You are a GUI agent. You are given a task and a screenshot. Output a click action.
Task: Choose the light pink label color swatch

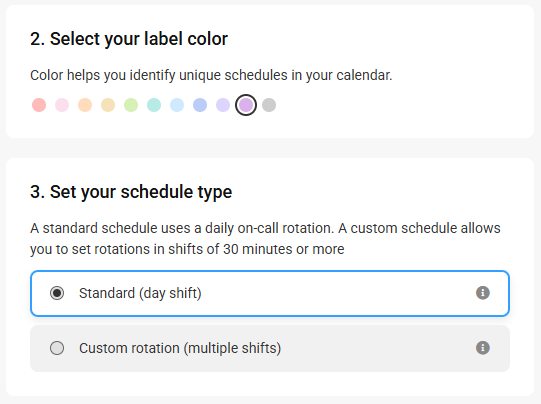[62, 105]
